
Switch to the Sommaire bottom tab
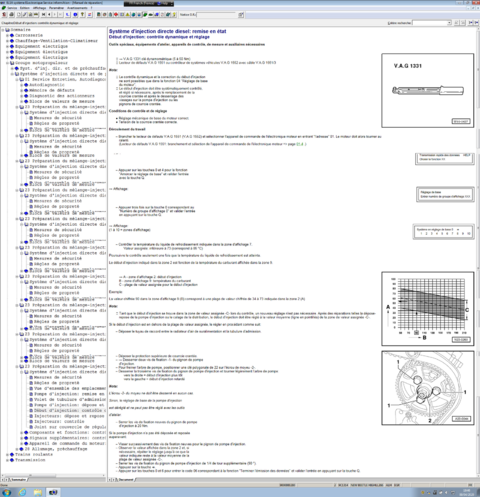(x=18, y=480)
